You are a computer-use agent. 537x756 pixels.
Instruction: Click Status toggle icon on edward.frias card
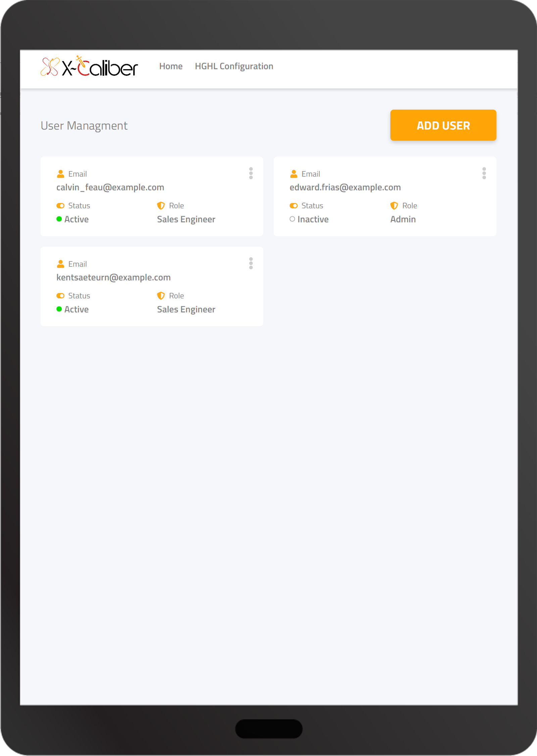[x=294, y=206]
